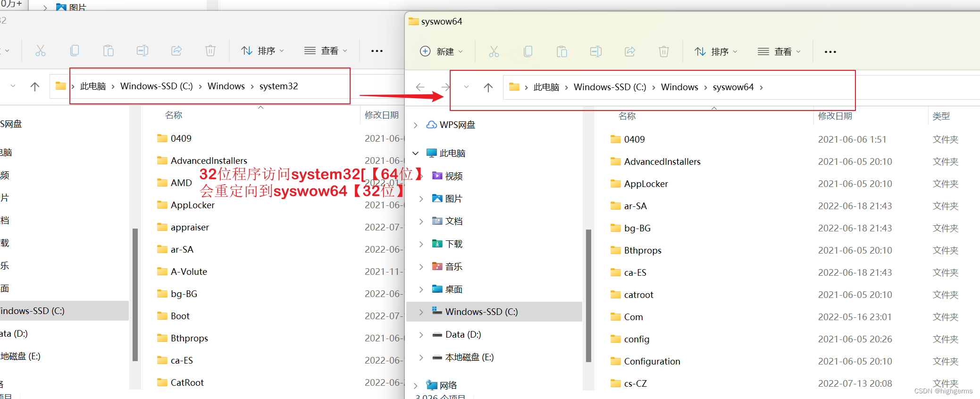Open recent locations dropdown in system32 window

(x=13, y=86)
